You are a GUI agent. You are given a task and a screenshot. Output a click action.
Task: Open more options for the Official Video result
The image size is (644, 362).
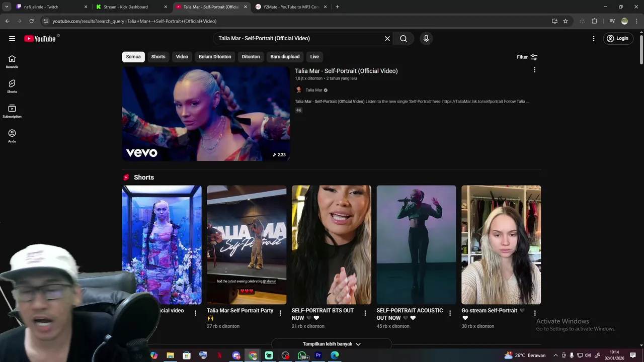coord(534,70)
